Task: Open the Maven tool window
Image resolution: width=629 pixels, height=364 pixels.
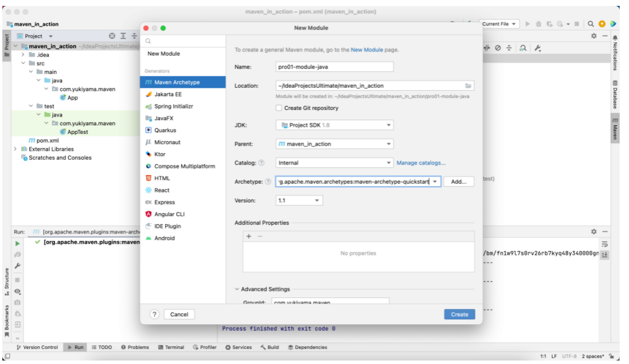Action: pyautogui.click(x=614, y=129)
